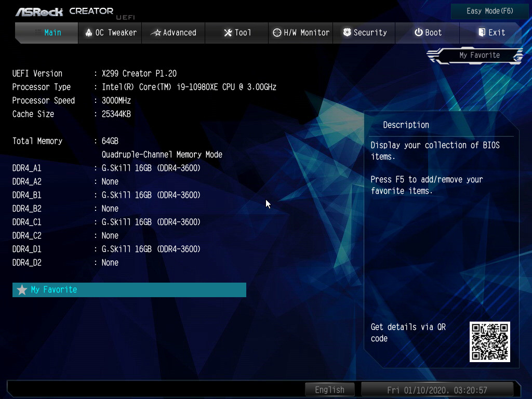Image resolution: width=532 pixels, height=399 pixels.
Task: Click the ASRock Creator logo
Action: click(64, 11)
